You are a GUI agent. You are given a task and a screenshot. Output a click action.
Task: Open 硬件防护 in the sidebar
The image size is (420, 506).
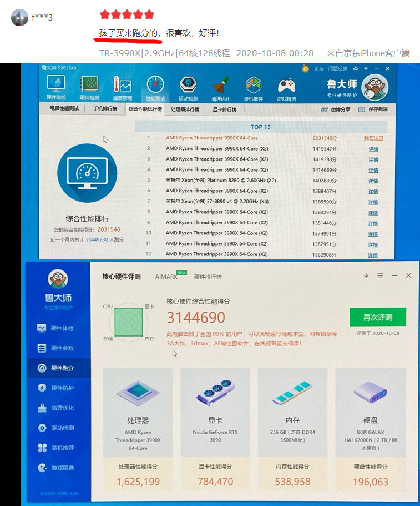point(55,388)
